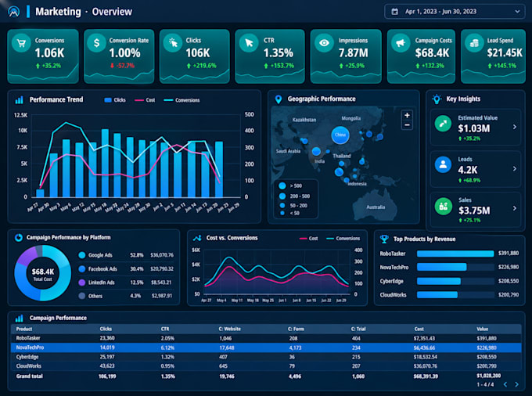Click the calendar icon in date picker

[x=394, y=12]
